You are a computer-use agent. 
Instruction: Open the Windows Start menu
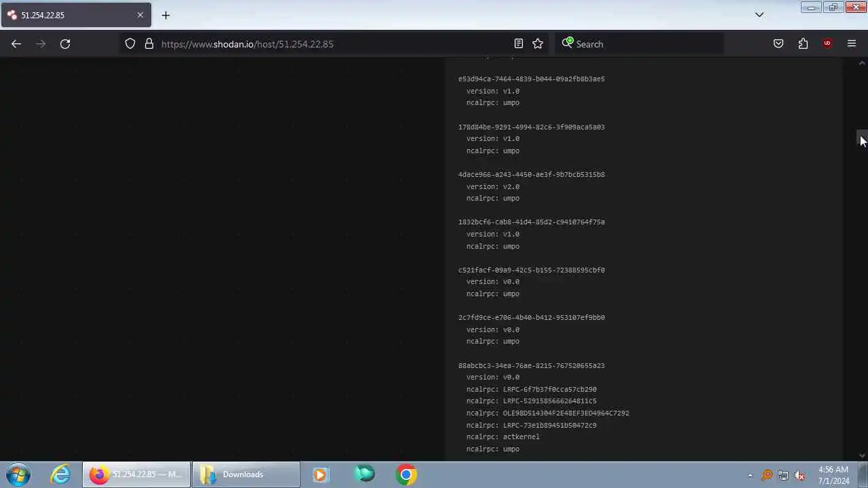(18, 474)
